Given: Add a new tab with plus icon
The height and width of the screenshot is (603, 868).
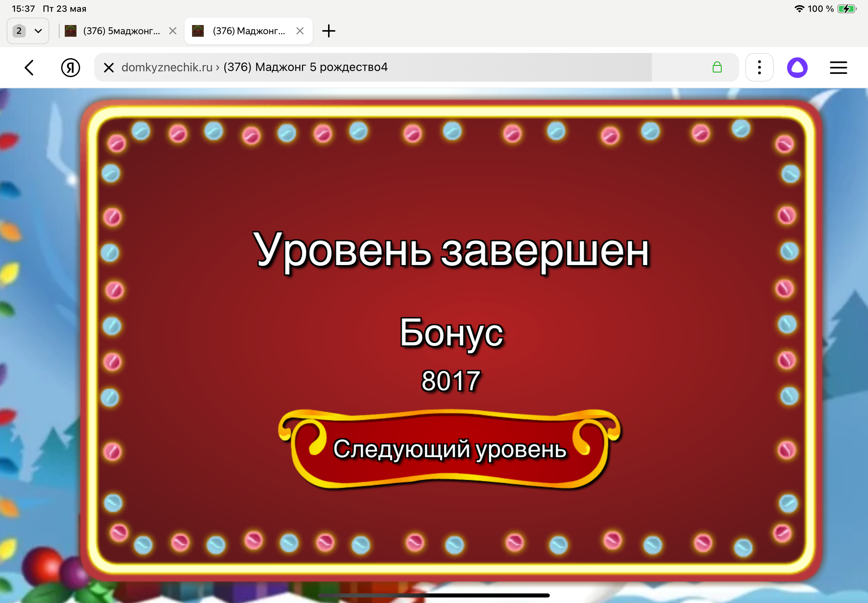Looking at the screenshot, I should 328,31.
